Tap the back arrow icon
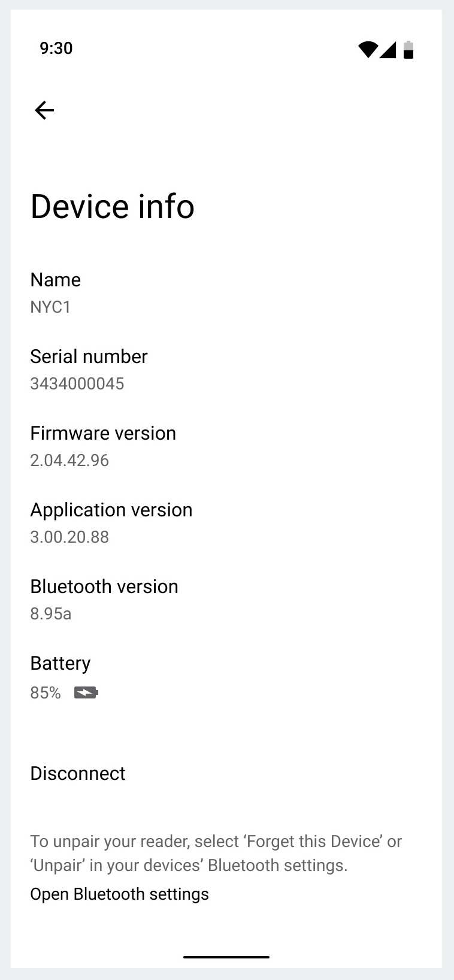The width and height of the screenshot is (454, 980). (44, 110)
